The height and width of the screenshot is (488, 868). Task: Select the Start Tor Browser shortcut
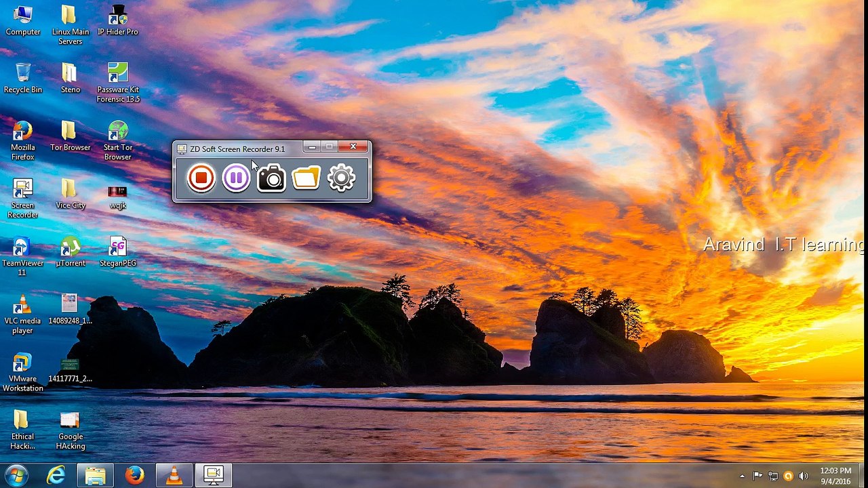point(118,140)
